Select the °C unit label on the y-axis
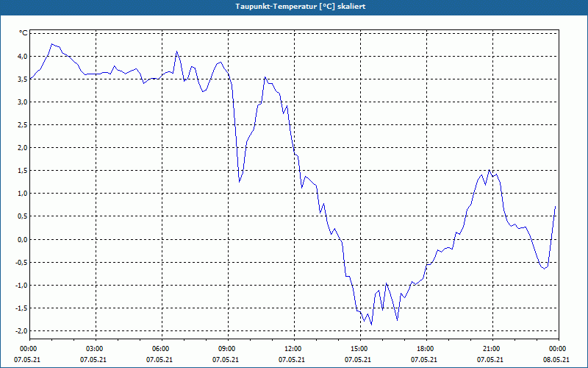The height and width of the screenshot is (368, 588). tap(24, 33)
